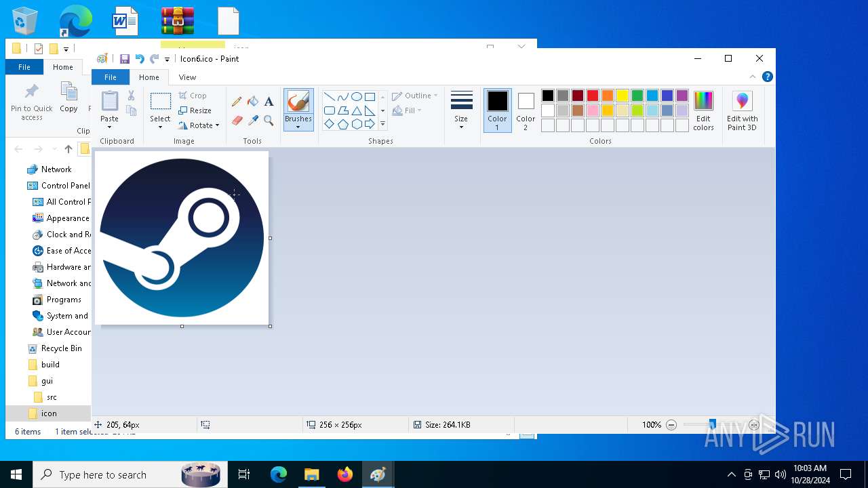
Task: Choose the Line shape
Action: coord(329,97)
